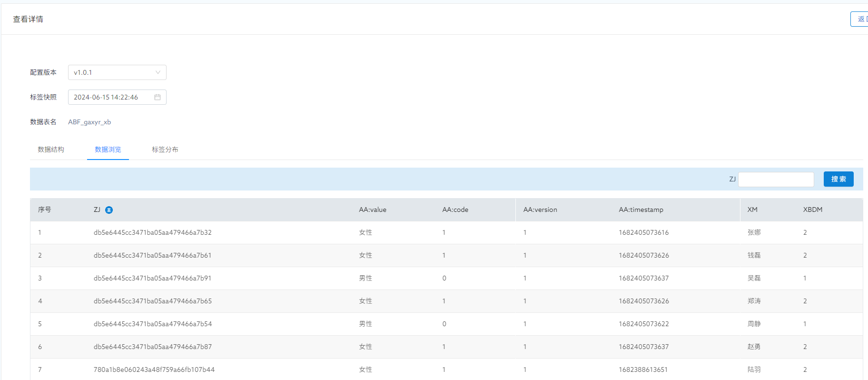
Task: Click the 搜索 button
Action: [x=838, y=179]
